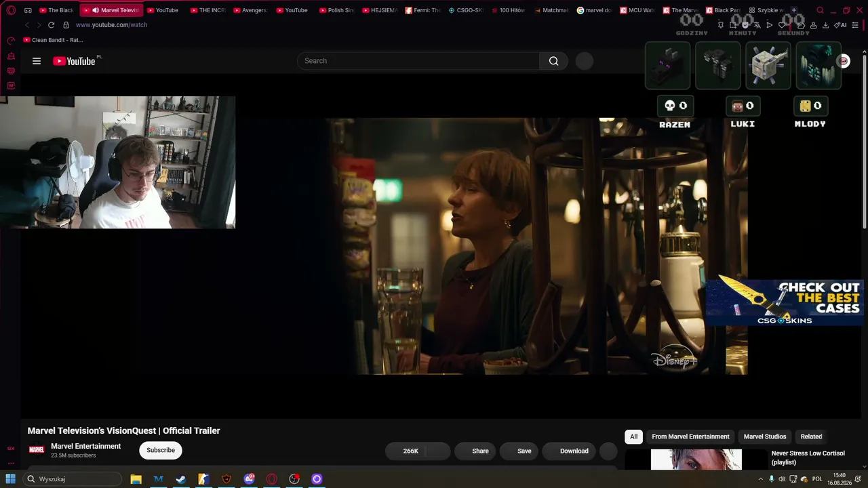The height and width of the screenshot is (488, 868).
Task: View site security lock information
Action: tap(66, 25)
